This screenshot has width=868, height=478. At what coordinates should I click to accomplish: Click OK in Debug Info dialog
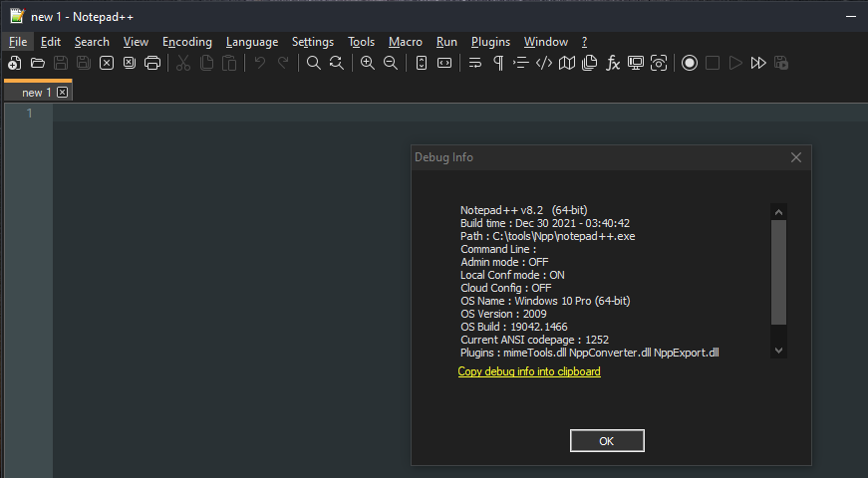607,441
